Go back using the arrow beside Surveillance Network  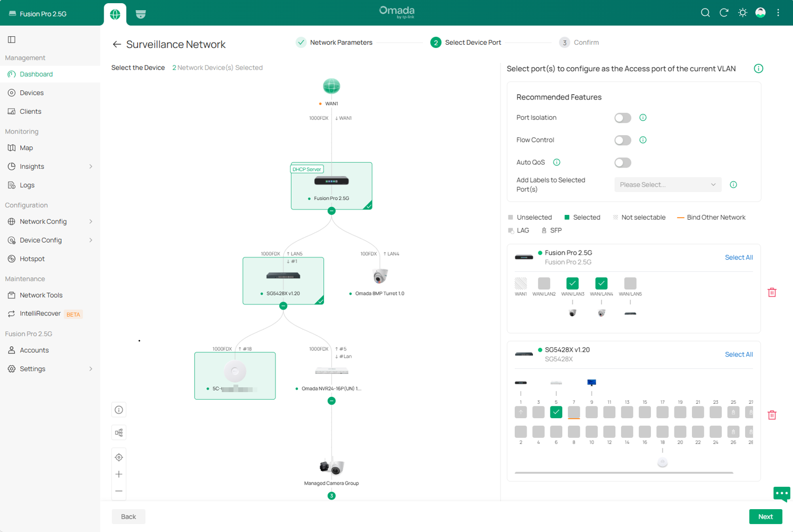116,44
